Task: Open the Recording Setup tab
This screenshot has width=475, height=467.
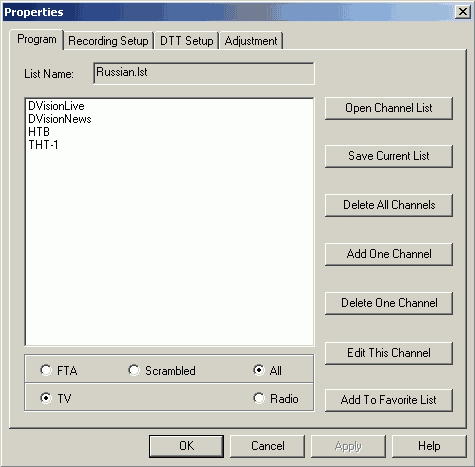Action: tap(108, 41)
